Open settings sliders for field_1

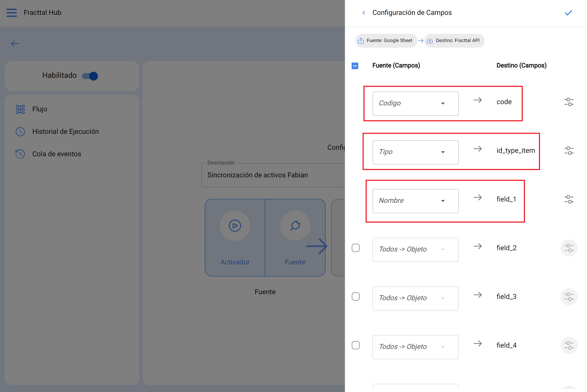point(569,199)
